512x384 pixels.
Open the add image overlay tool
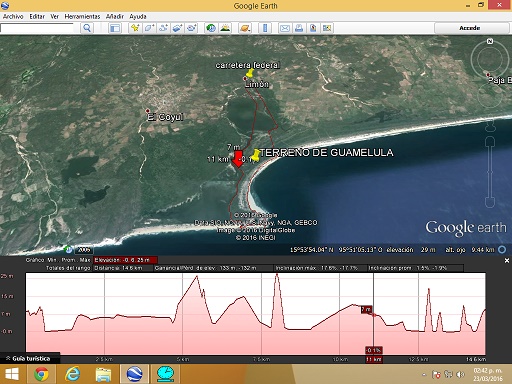pyautogui.click(x=177, y=28)
